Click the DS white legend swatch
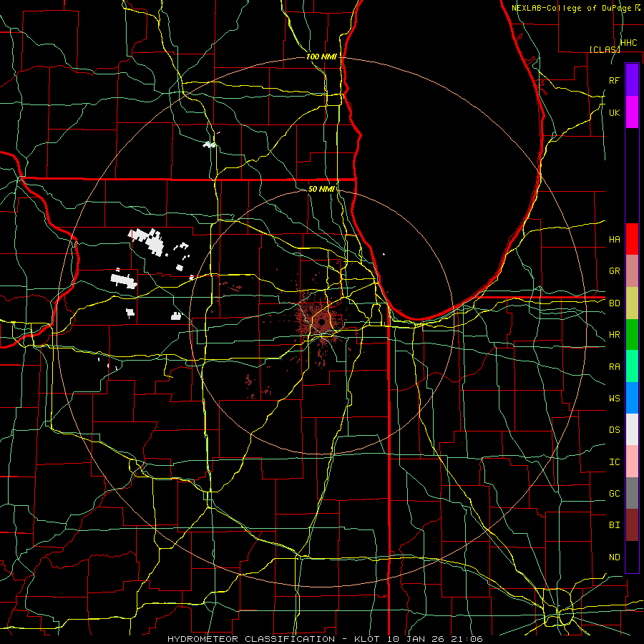 tap(632, 429)
